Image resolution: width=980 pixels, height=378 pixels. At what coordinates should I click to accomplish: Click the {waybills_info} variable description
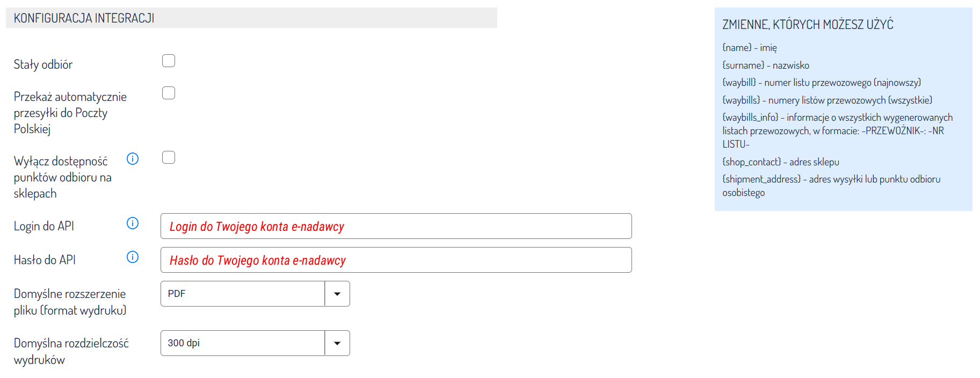click(837, 130)
